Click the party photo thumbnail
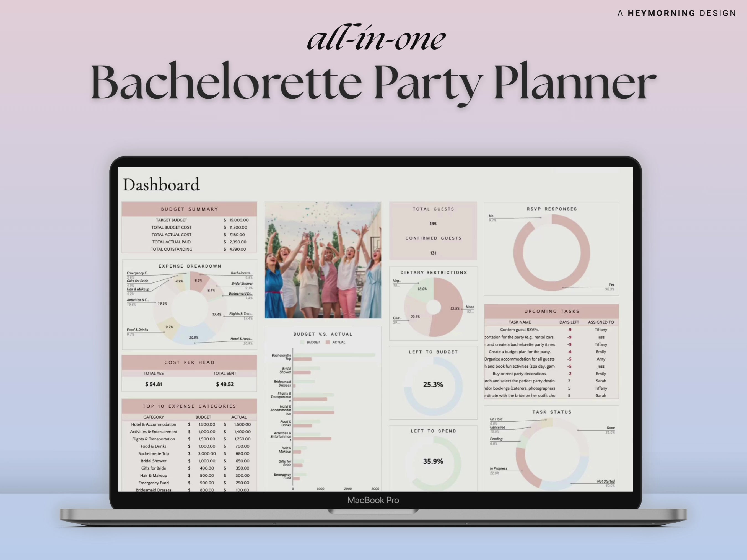Image resolution: width=747 pixels, height=560 pixels. (x=323, y=260)
